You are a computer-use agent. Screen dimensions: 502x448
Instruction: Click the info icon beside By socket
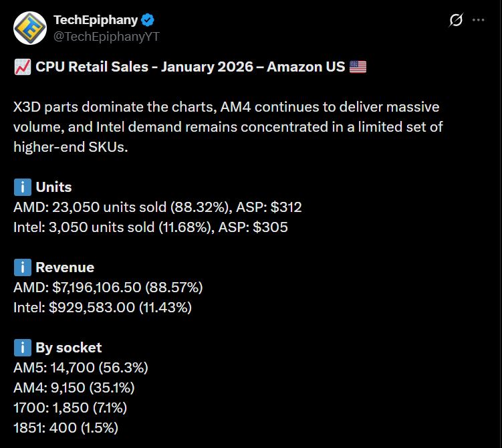22,348
